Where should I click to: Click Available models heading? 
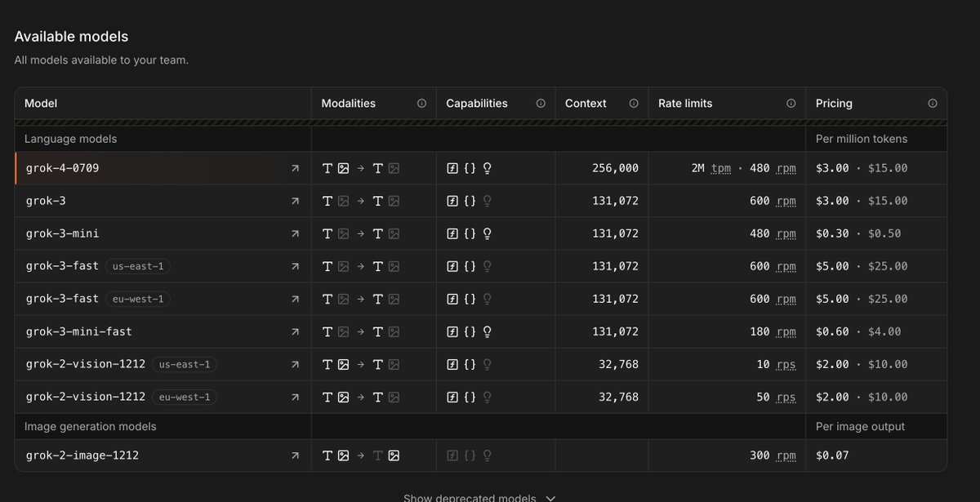click(71, 37)
